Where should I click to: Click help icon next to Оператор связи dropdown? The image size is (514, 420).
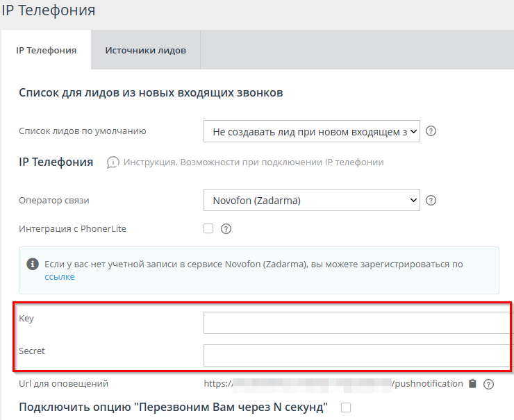tap(431, 201)
